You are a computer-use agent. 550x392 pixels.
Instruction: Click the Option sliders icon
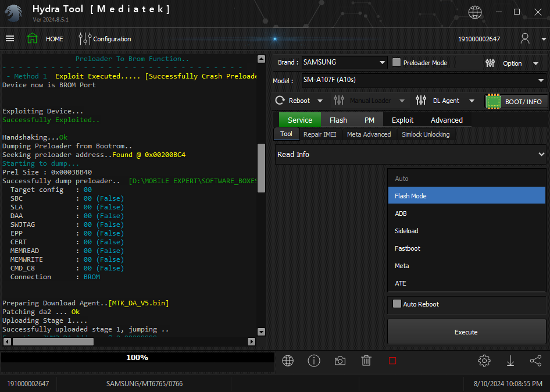[490, 63]
